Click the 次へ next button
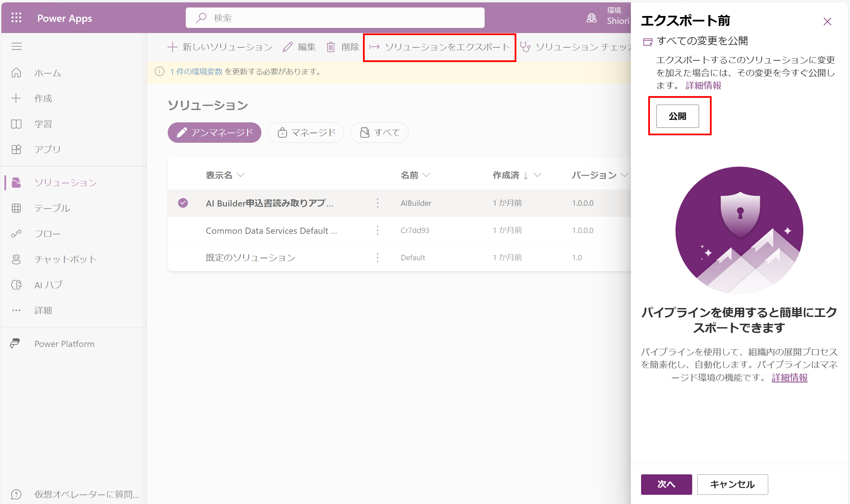Viewport: 850px width, 504px height. tap(666, 484)
